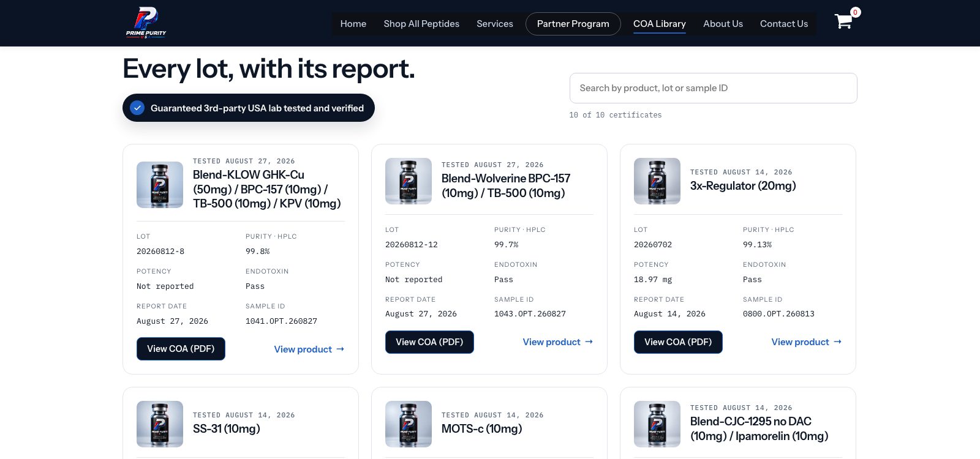Go to the Home page

tap(353, 24)
